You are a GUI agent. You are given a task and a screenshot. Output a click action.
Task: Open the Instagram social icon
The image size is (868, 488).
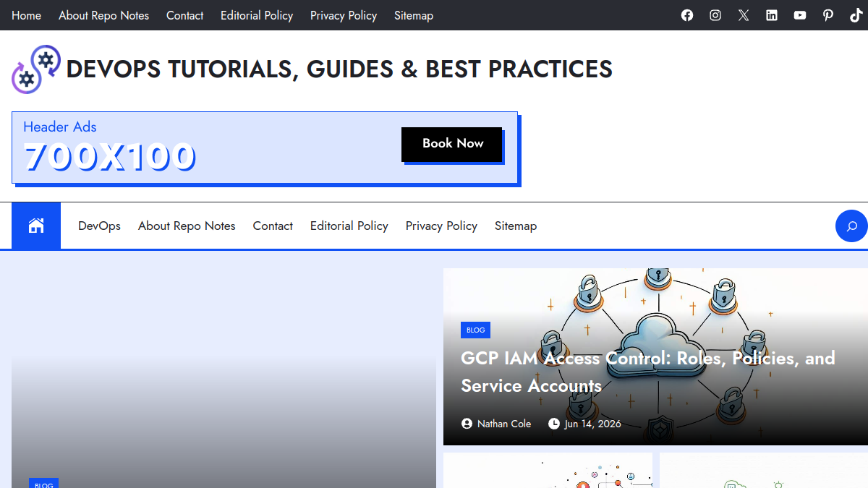tap(715, 15)
